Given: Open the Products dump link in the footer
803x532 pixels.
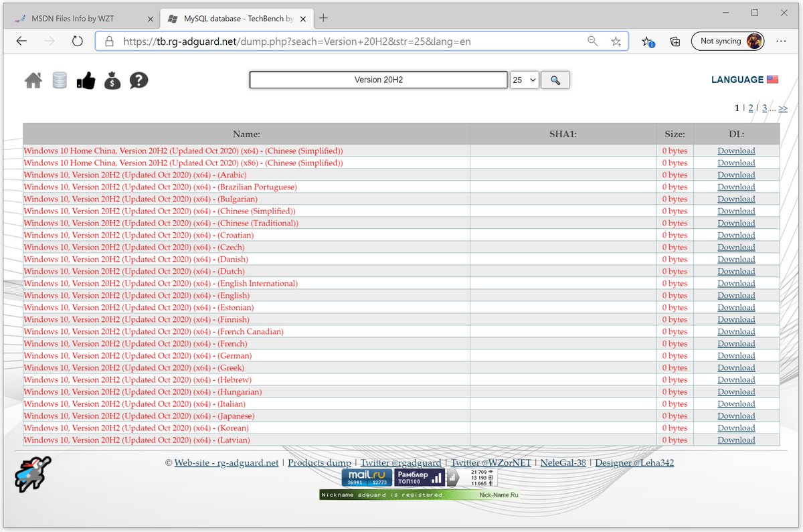Looking at the screenshot, I should (320, 462).
